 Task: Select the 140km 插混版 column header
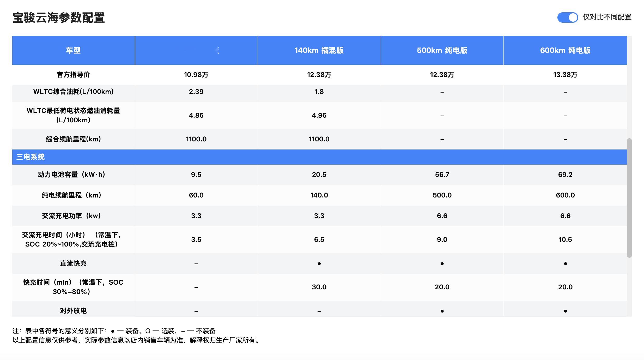pos(319,50)
